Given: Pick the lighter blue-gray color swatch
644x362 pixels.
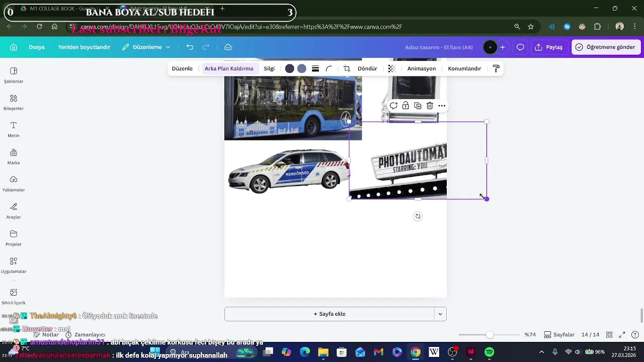Looking at the screenshot, I should pyautogui.click(x=301, y=69).
